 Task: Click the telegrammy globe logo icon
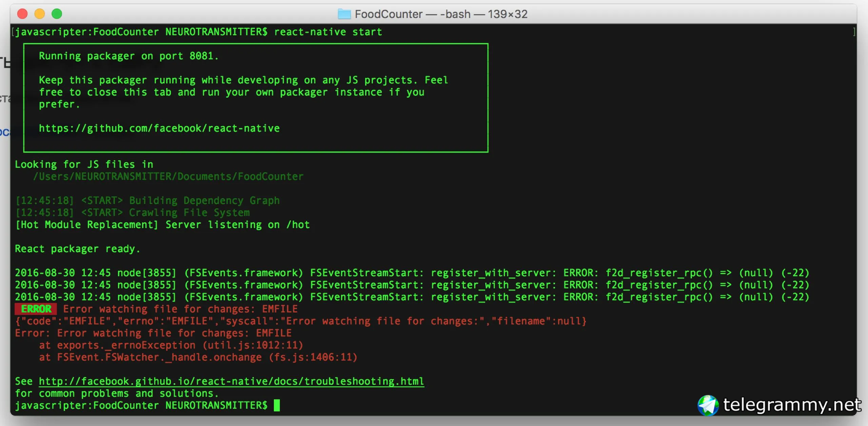[x=708, y=405]
